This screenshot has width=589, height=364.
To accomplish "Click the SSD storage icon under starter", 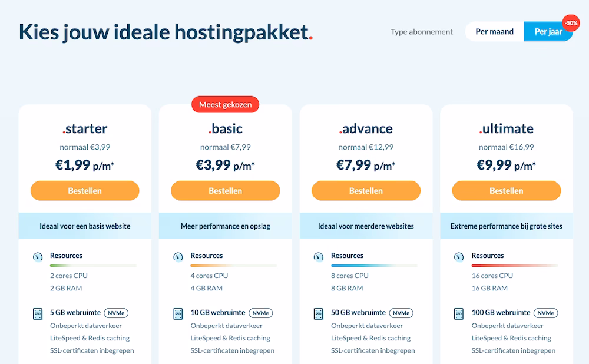I will pyautogui.click(x=38, y=314).
